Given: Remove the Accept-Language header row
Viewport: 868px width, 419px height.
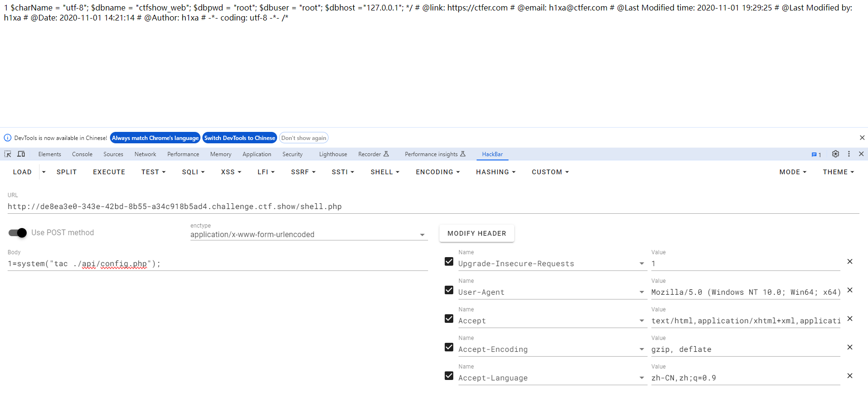Looking at the screenshot, I should pos(850,376).
